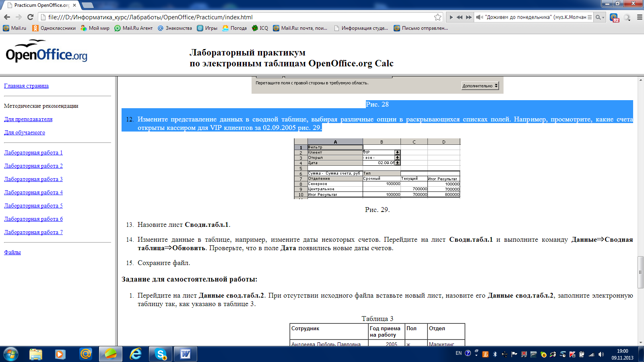This screenshot has height=362, width=644.
Task: Click the Дата 02.09.05 dropdown arrow in figure
Action: click(x=398, y=163)
